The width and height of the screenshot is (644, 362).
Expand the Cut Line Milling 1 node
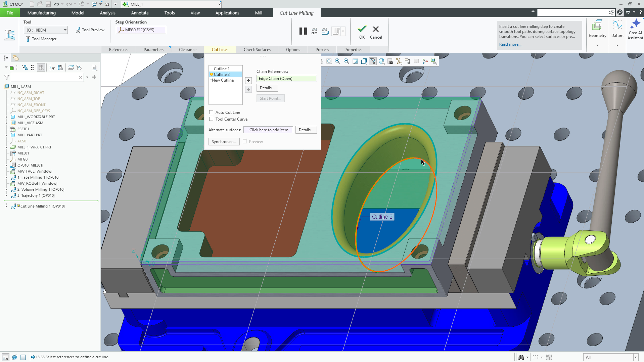[6, 206]
